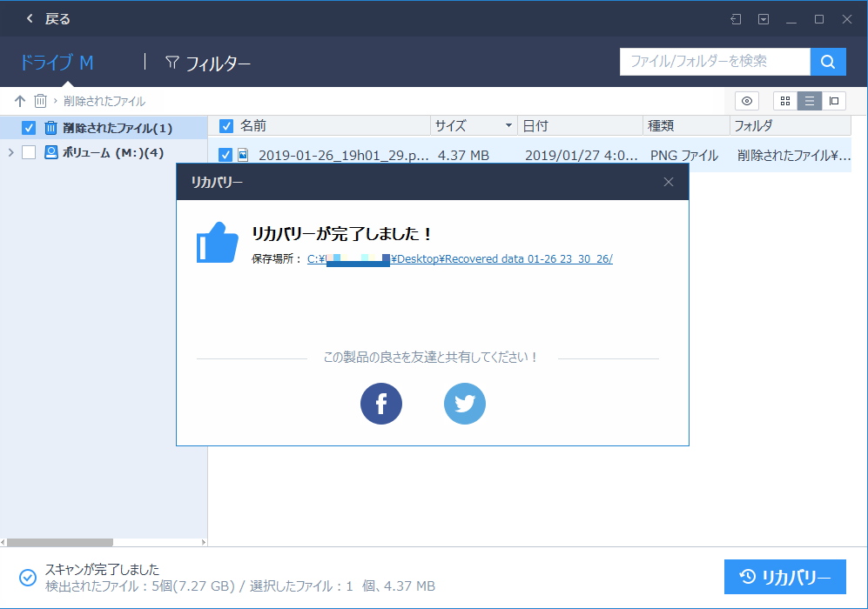Uncheck the 2019-01-26 PNG file checkbox
The image size is (868, 609).
click(x=225, y=154)
